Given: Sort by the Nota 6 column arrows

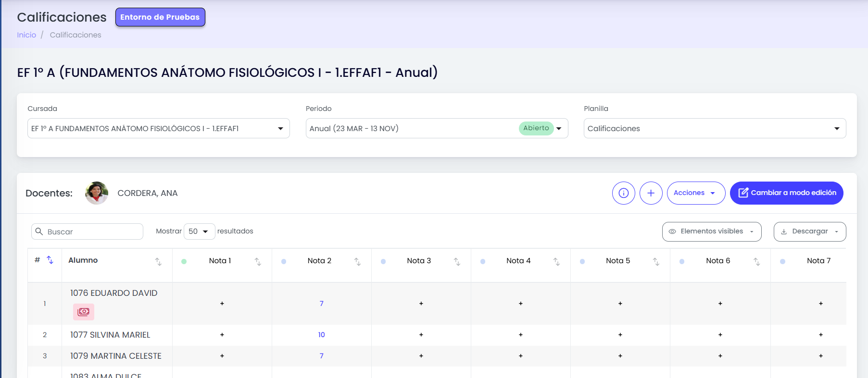Looking at the screenshot, I should click(756, 261).
